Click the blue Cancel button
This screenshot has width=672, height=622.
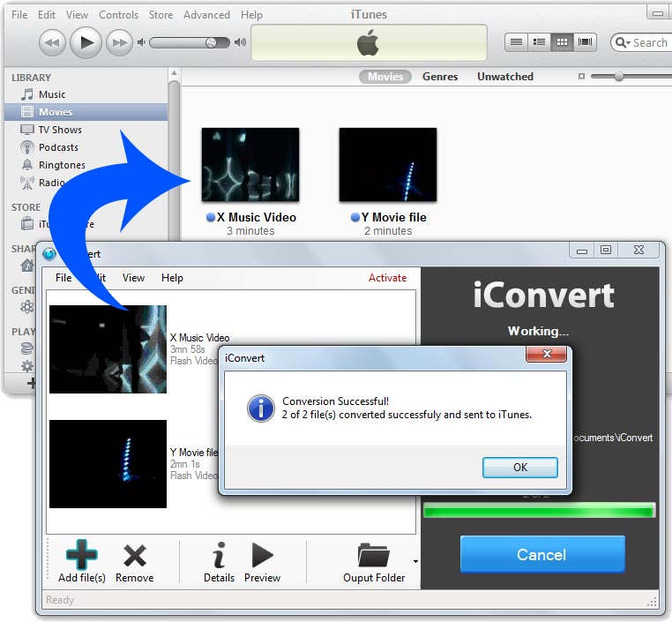click(542, 554)
